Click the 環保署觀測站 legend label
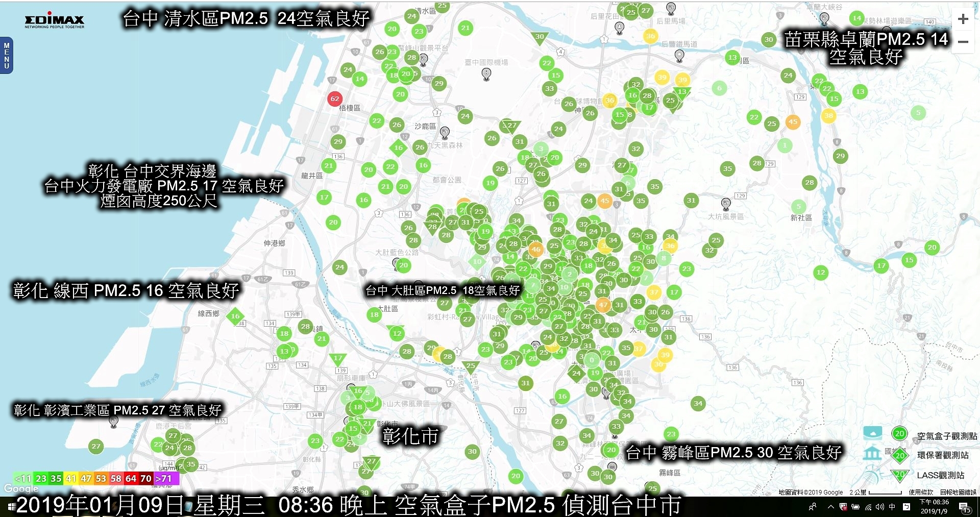 [943, 455]
